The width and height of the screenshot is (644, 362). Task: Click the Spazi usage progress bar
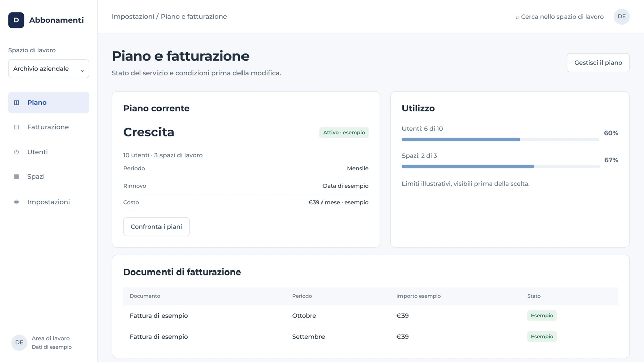[501, 166]
